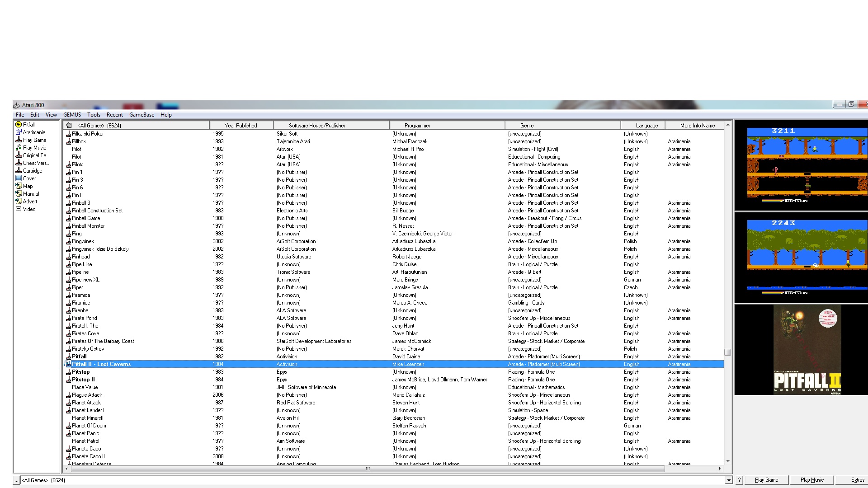Open the File menu
Screen dimensions: 868x488
pos(20,115)
